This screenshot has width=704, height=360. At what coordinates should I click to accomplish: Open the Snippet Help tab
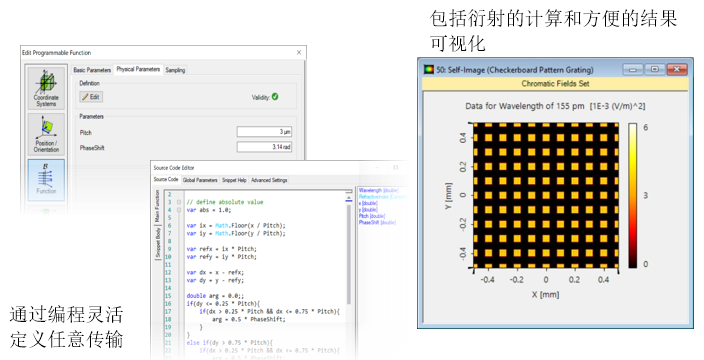(x=234, y=180)
